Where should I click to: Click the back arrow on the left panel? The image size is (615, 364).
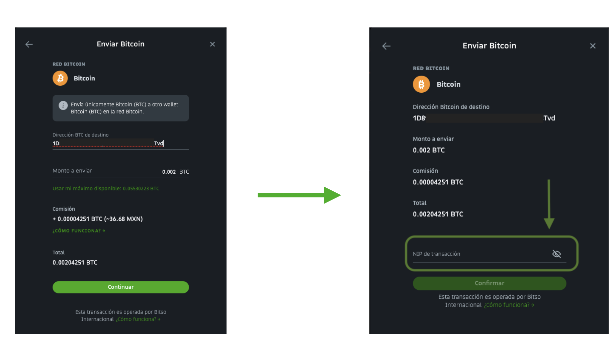pos(29,44)
